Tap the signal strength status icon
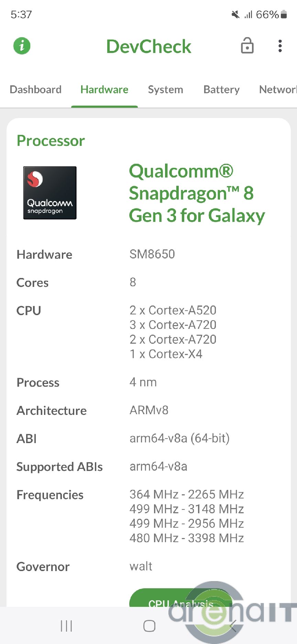This screenshot has width=297, height=644. coord(248,14)
